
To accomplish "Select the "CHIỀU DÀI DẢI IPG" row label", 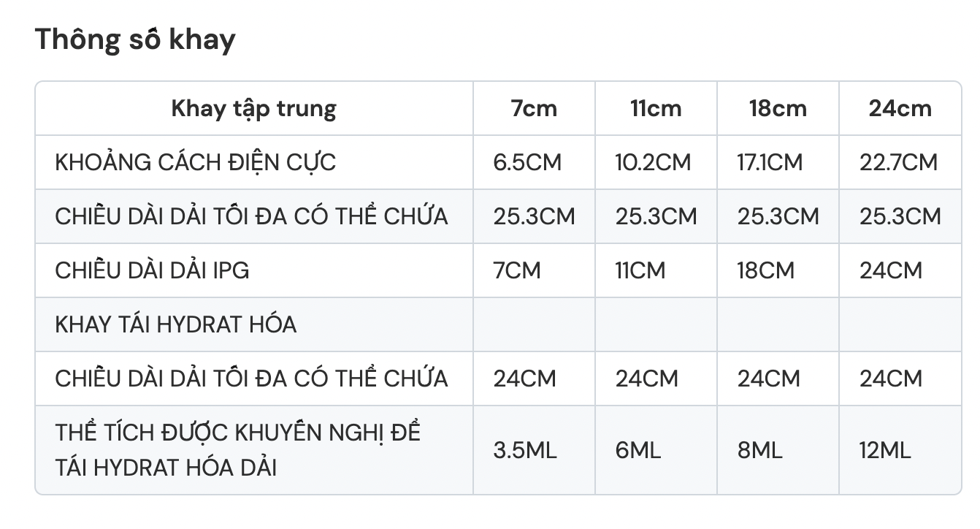I will point(152,270).
